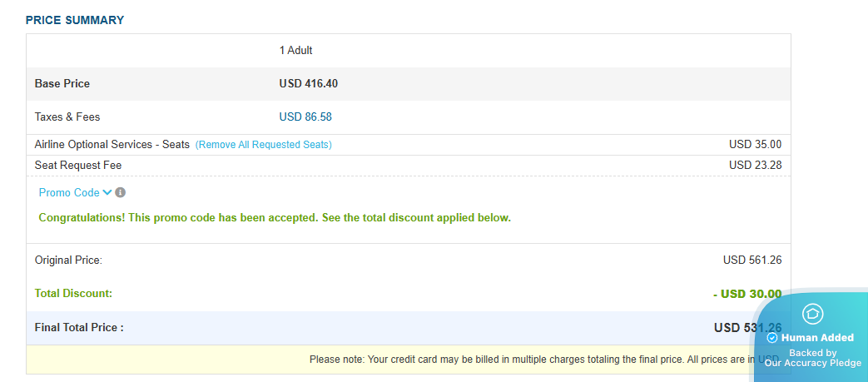The width and height of the screenshot is (868, 382).
Task: Select the Base Price row label
Action: click(62, 84)
